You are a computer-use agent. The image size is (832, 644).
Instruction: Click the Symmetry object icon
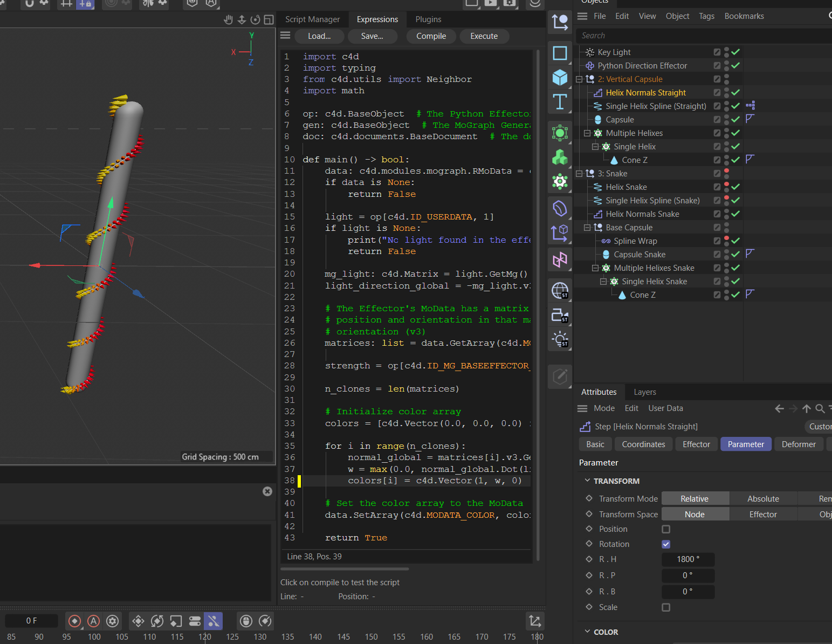560,260
